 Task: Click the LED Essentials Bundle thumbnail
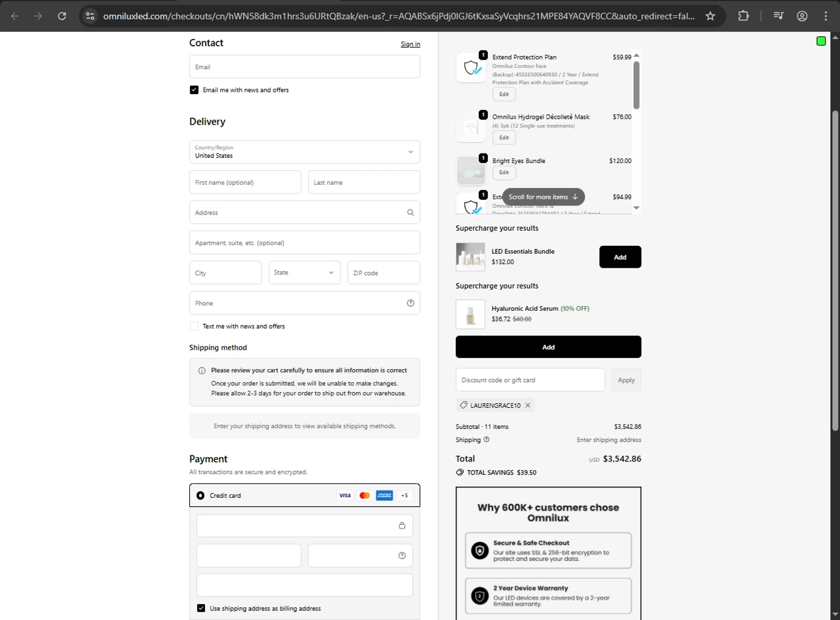(x=470, y=257)
